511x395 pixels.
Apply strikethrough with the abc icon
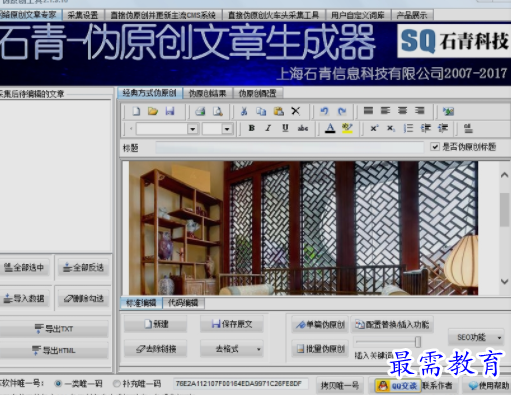(x=303, y=128)
